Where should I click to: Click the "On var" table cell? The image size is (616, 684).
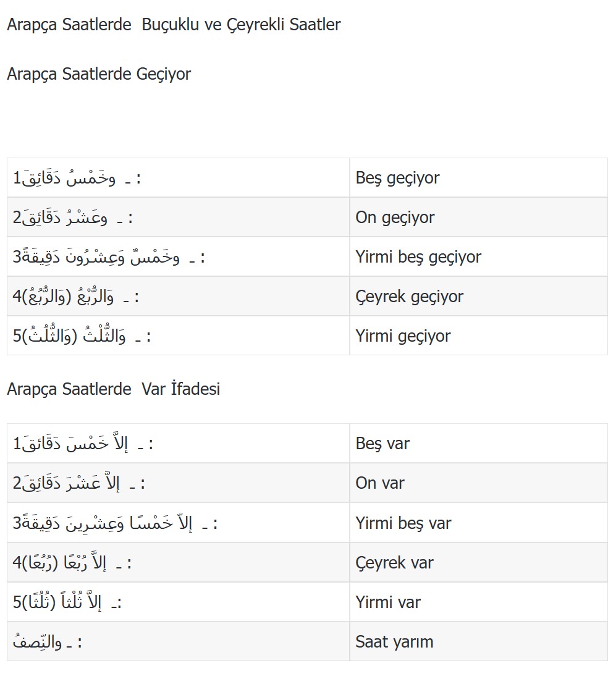tap(380, 483)
